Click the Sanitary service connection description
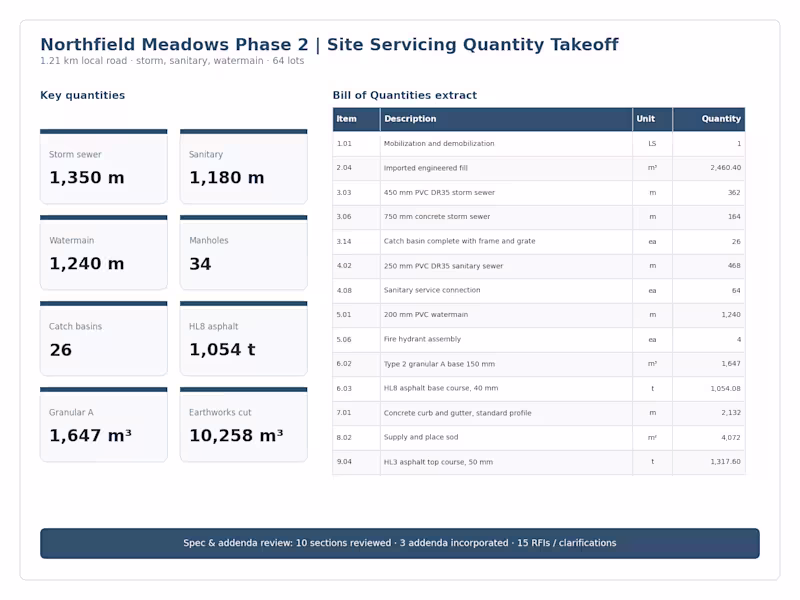This screenshot has width=800, height=600. click(x=432, y=290)
